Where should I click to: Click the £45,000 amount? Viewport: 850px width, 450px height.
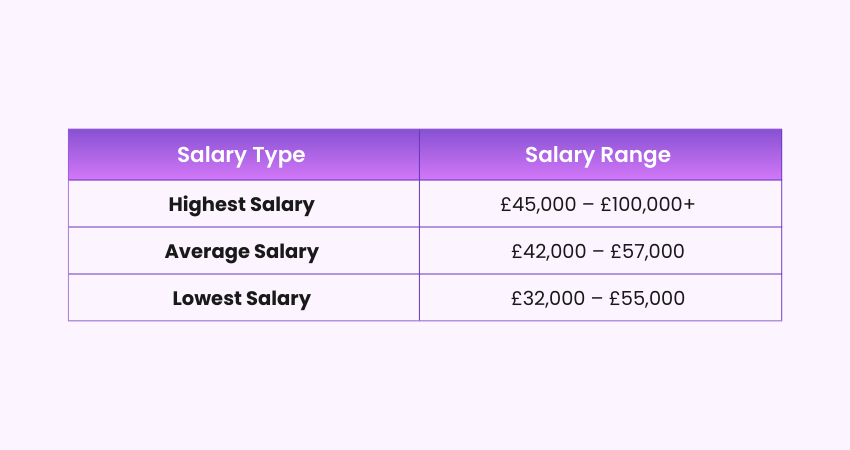(539, 204)
